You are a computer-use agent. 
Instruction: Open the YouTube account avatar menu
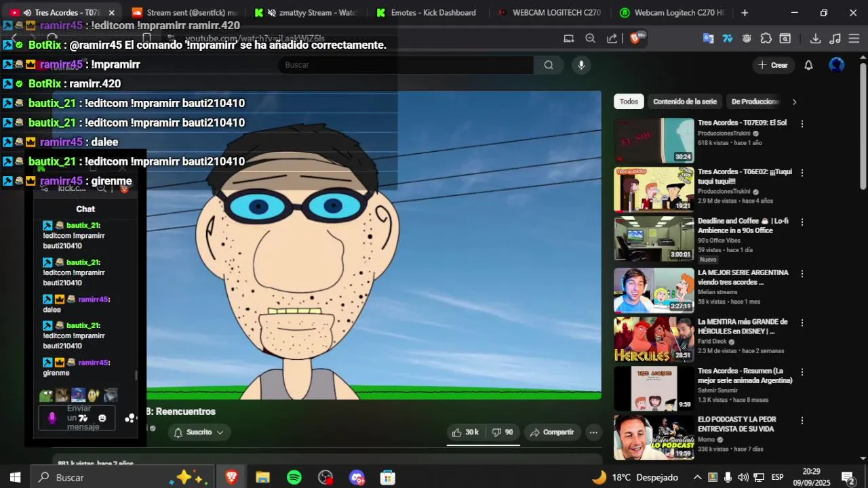coord(837,65)
